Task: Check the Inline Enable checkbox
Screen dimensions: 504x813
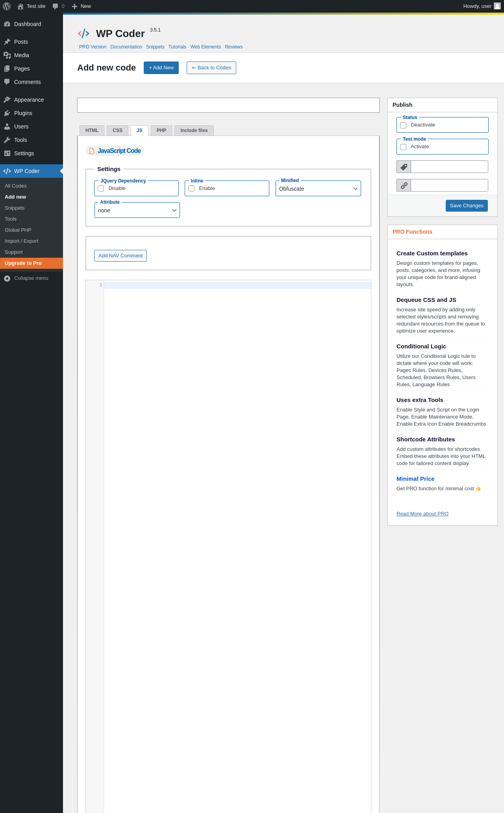Action: click(191, 188)
